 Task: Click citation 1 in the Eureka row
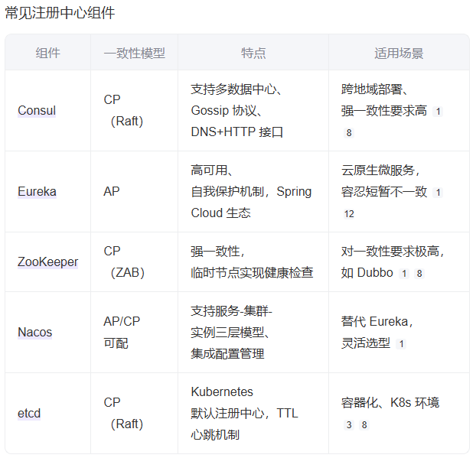(x=438, y=193)
